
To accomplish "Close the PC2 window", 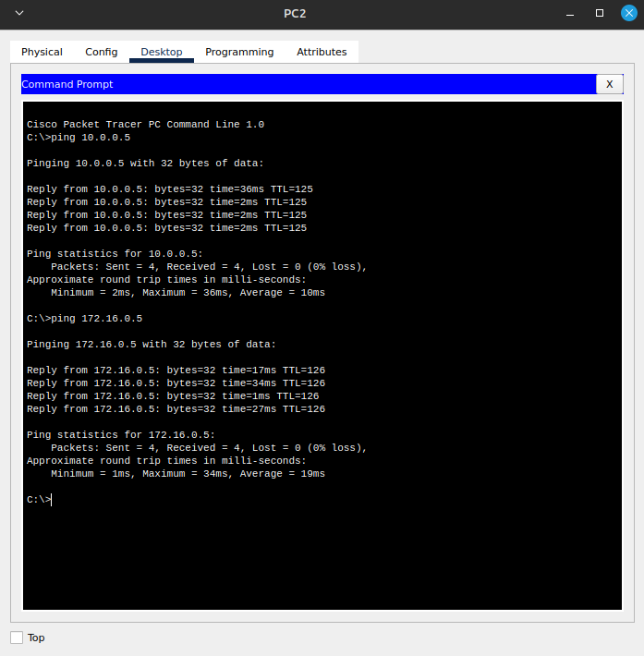I will (x=628, y=13).
